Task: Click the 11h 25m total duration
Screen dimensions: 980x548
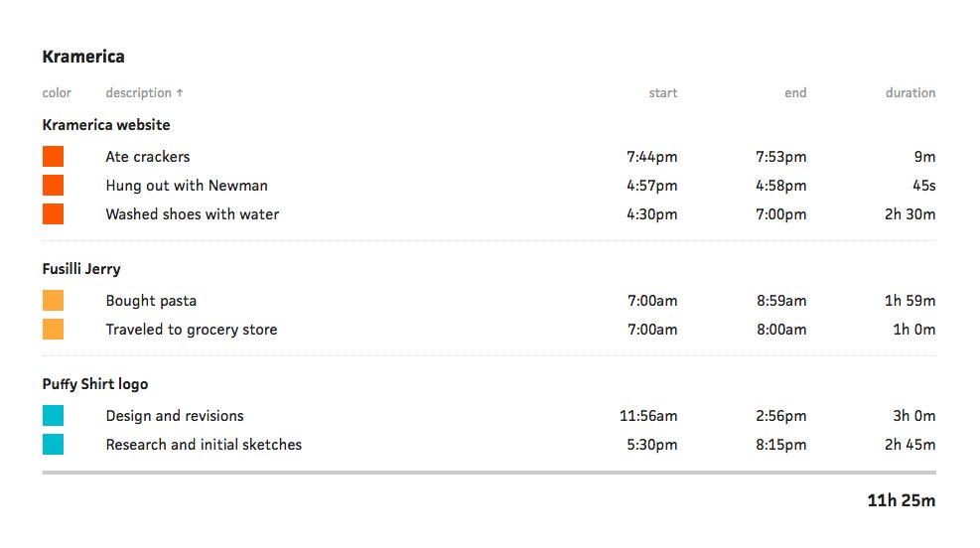Action: 902,500
